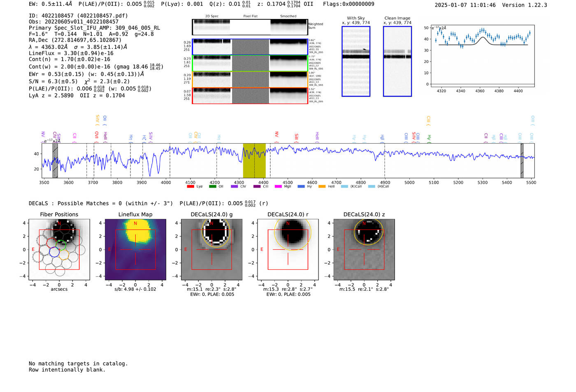Click the Flags:0x00000009 text in header

click(x=348, y=4)
